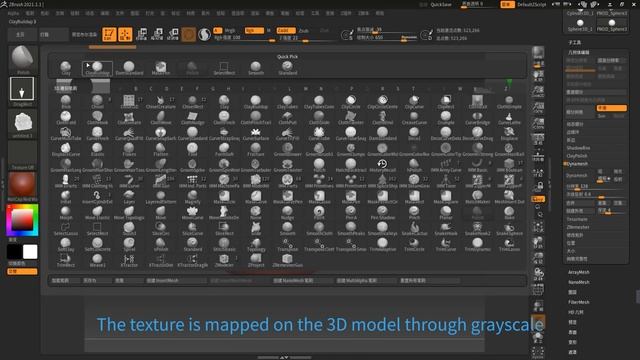Toggle Draw mode in top shelf
The height and width of the screenshot is (360, 640).
(x=125, y=34)
